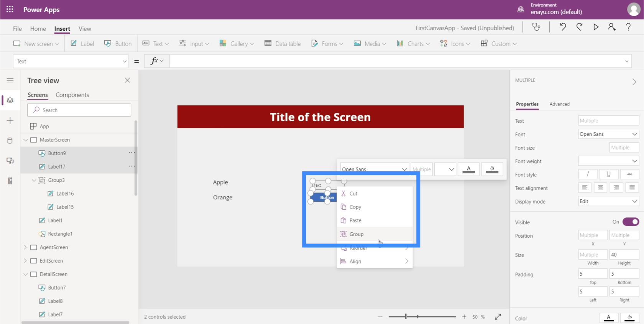
Task: Open the Help question mark
Action: (x=628, y=27)
